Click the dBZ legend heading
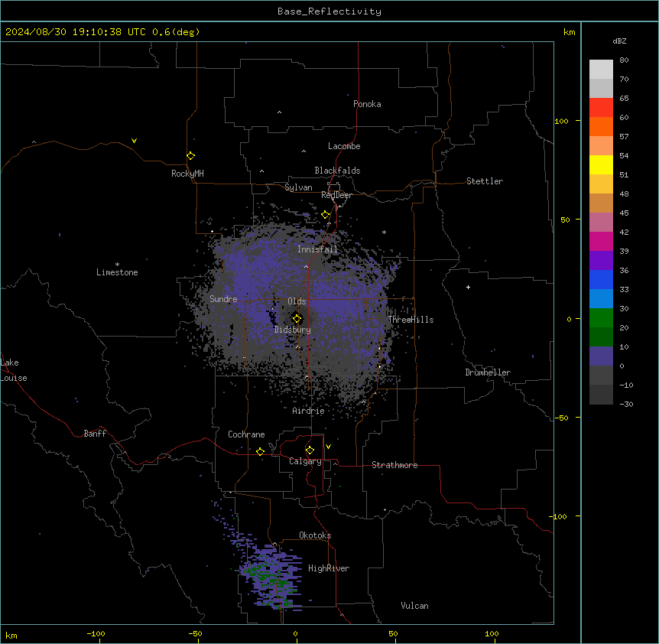 coord(619,41)
